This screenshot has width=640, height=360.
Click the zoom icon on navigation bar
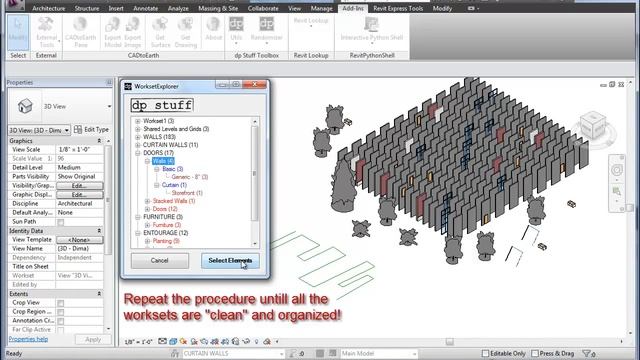[617, 191]
